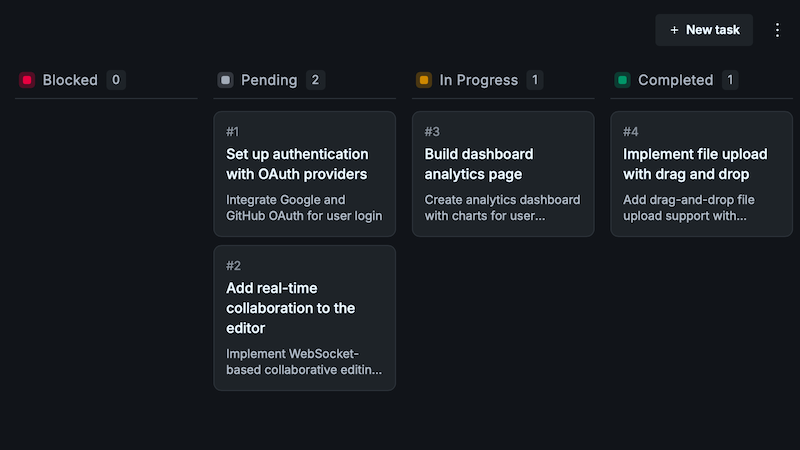Click the orange In Progress status icon
The height and width of the screenshot is (450, 800).
pos(424,80)
